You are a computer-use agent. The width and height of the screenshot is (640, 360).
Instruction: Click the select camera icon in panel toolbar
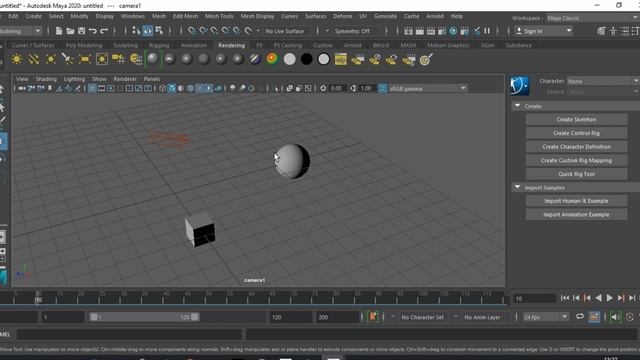[x=22, y=89]
